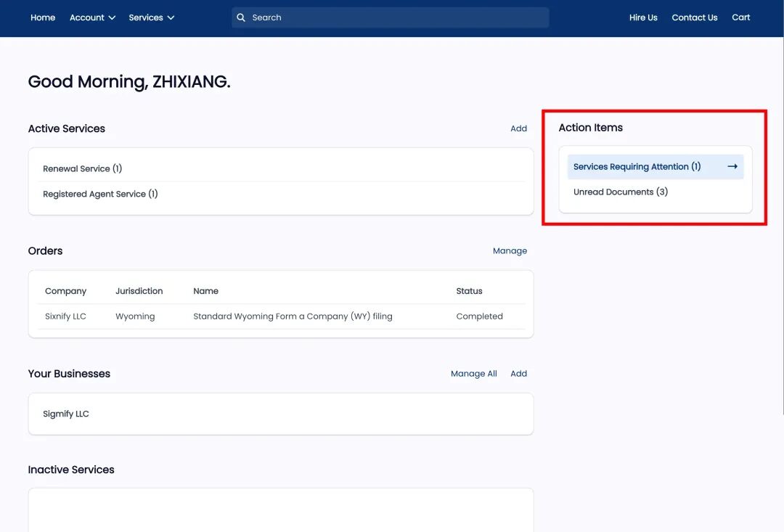Open the Sigmify LLC business
Screen dimensions: 784x532
point(66,414)
